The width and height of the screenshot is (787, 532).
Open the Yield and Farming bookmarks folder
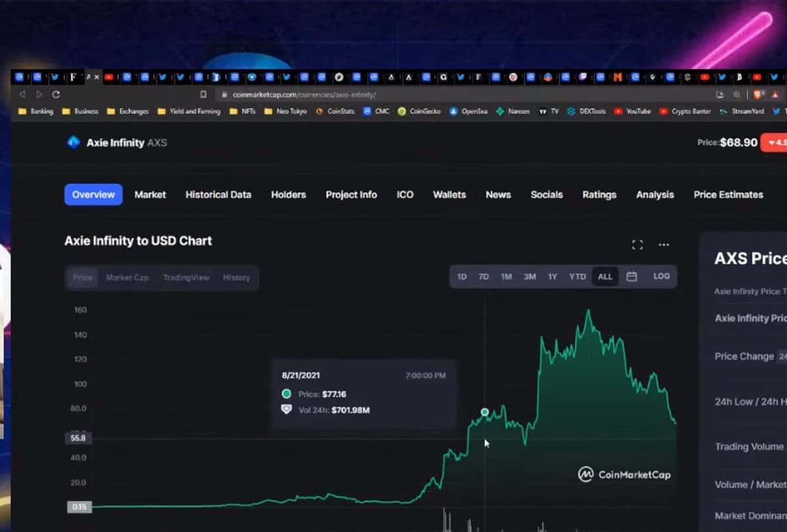tap(189, 112)
